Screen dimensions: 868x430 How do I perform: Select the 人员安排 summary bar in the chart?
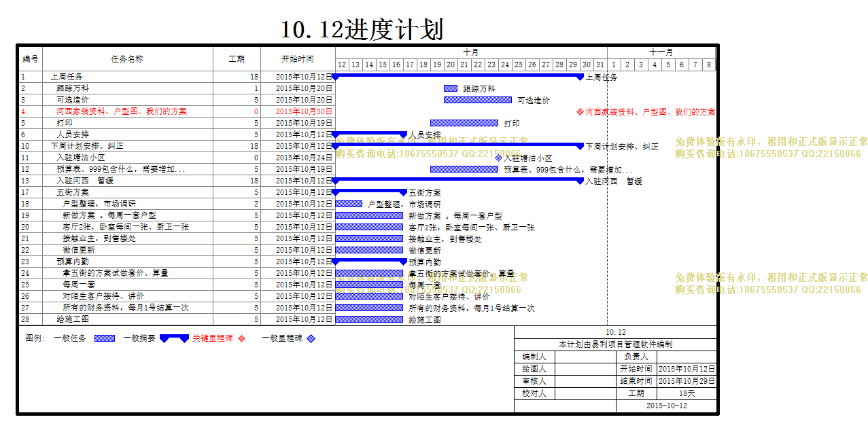(369, 135)
